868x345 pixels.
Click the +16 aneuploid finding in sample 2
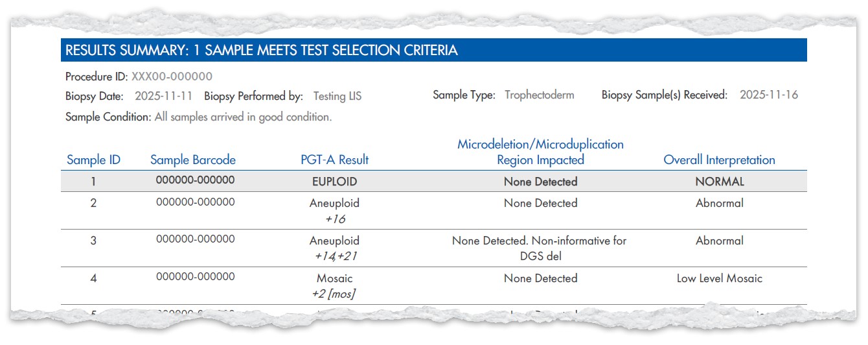[335, 219]
